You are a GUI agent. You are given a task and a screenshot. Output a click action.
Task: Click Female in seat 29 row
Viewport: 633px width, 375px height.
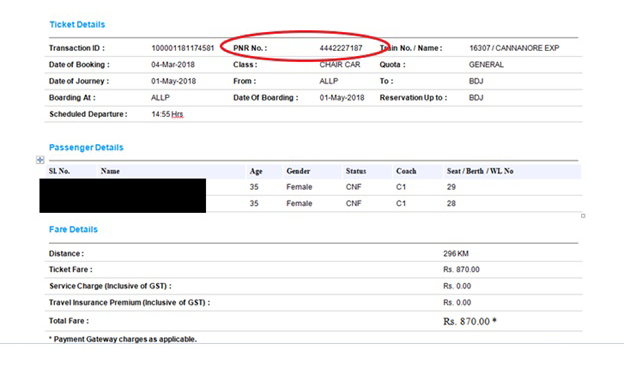(299, 187)
